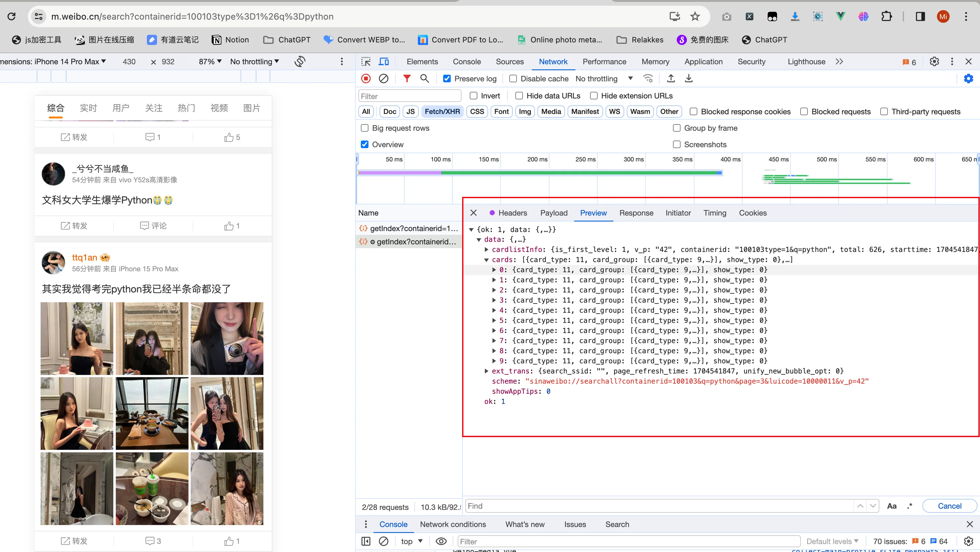This screenshot has width=980, height=552.
Task: Click the record network log icon
Action: click(x=366, y=78)
